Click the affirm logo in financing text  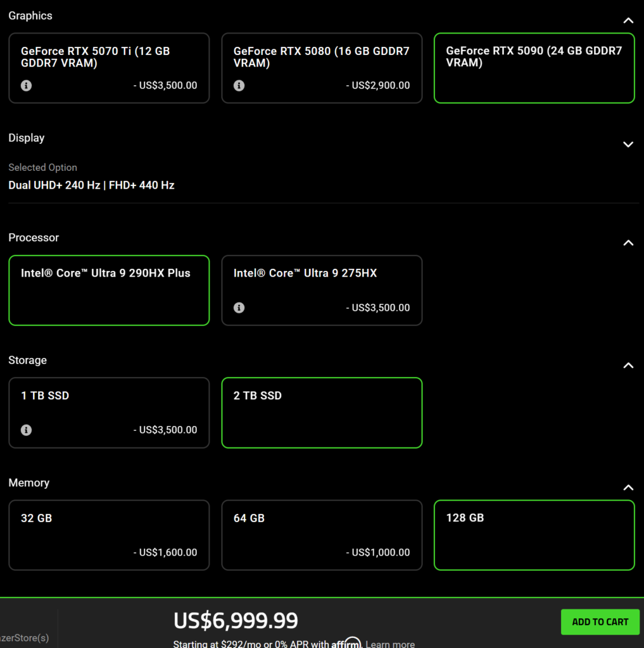(346, 643)
